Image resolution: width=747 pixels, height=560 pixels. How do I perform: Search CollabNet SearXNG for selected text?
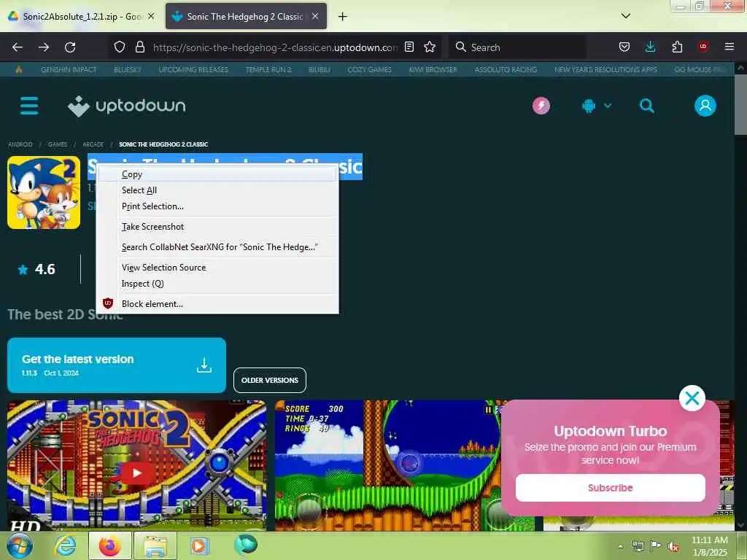point(217,247)
